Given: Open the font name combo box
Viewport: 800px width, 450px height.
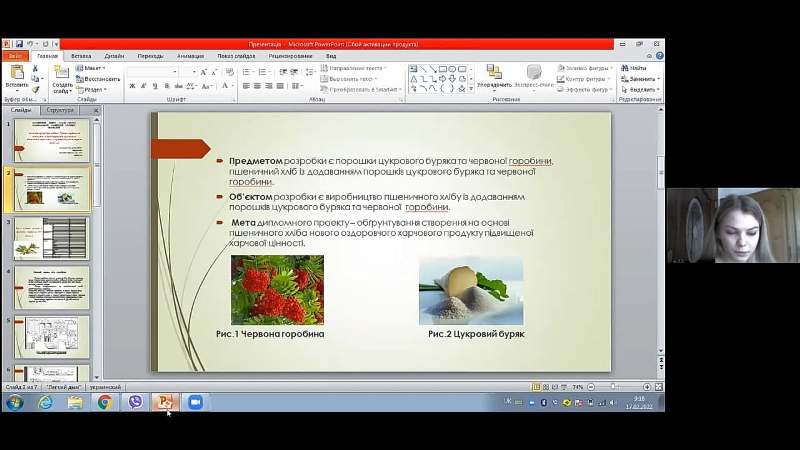Looking at the screenshot, I should click(x=153, y=72).
